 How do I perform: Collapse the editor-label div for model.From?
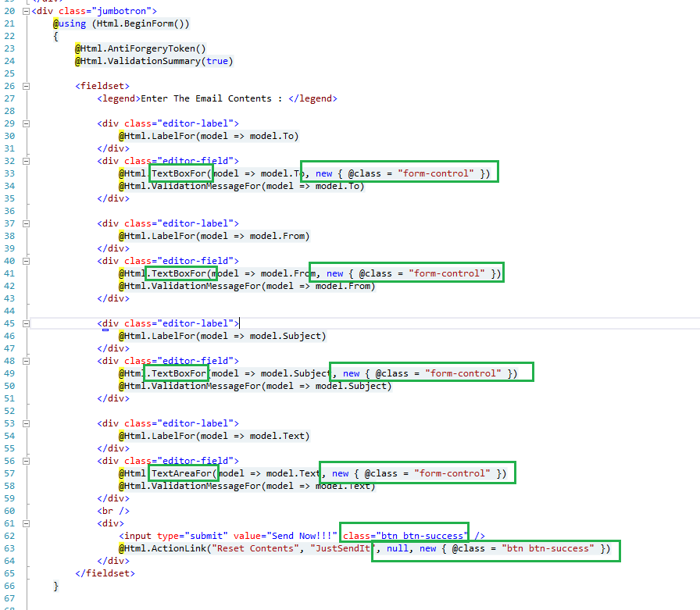click(26, 223)
